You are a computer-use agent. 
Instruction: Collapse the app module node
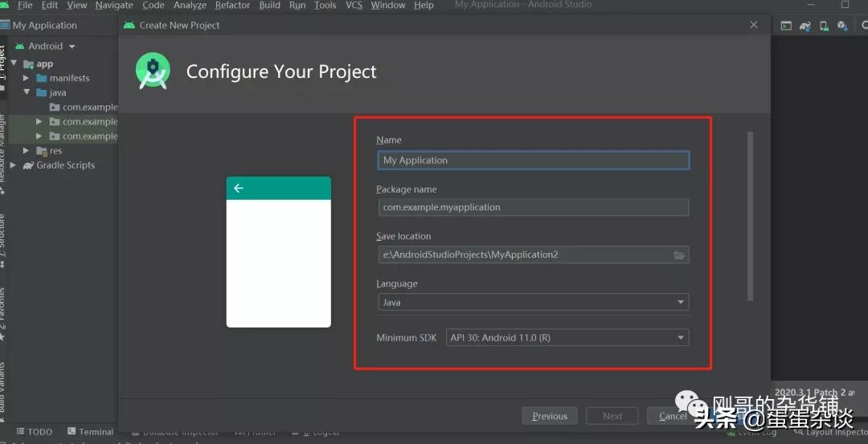(14, 63)
